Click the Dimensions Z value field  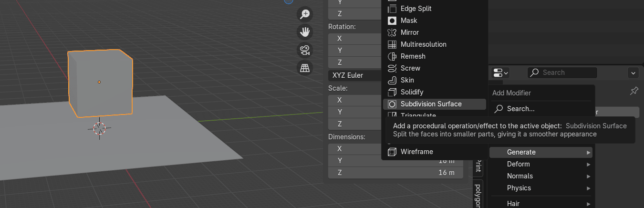point(396,173)
